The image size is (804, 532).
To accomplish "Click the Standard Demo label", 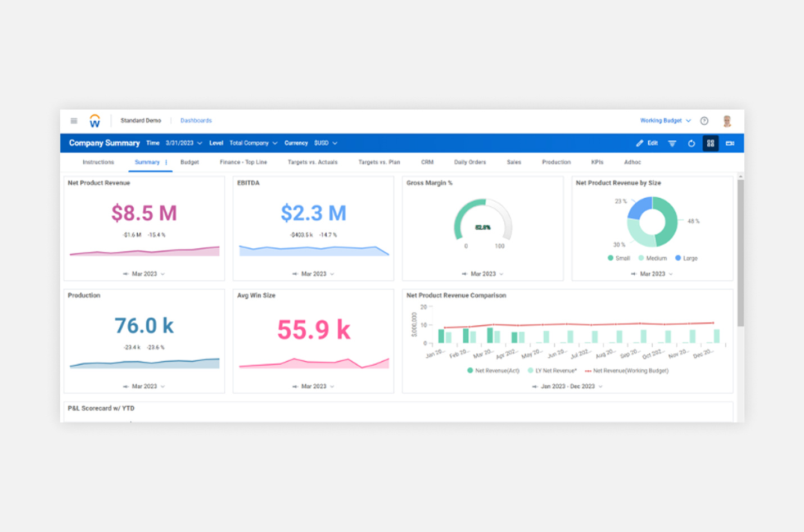I will pos(141,120).
